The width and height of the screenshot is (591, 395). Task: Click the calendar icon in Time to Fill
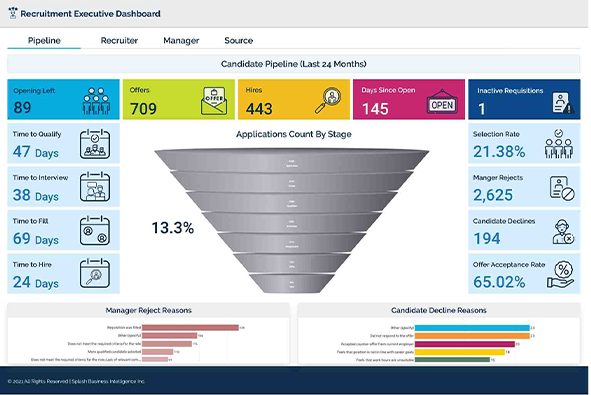pos(95,230)
